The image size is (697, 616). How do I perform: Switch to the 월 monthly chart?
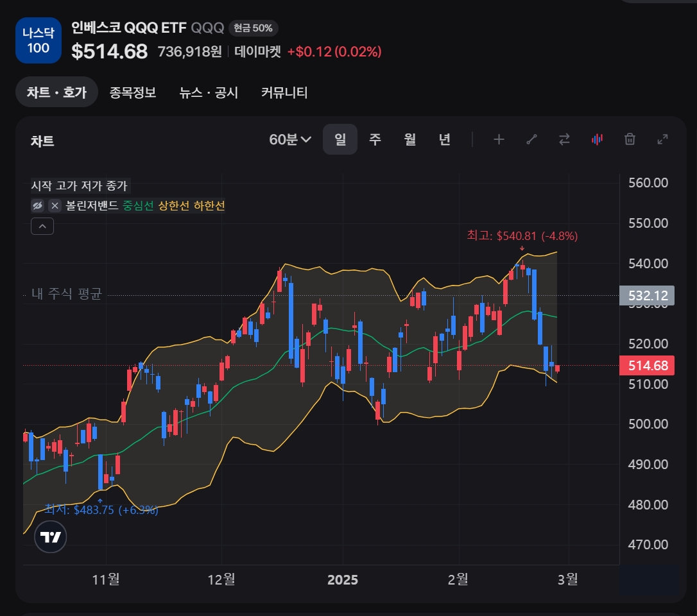click(x=410, y=139)
